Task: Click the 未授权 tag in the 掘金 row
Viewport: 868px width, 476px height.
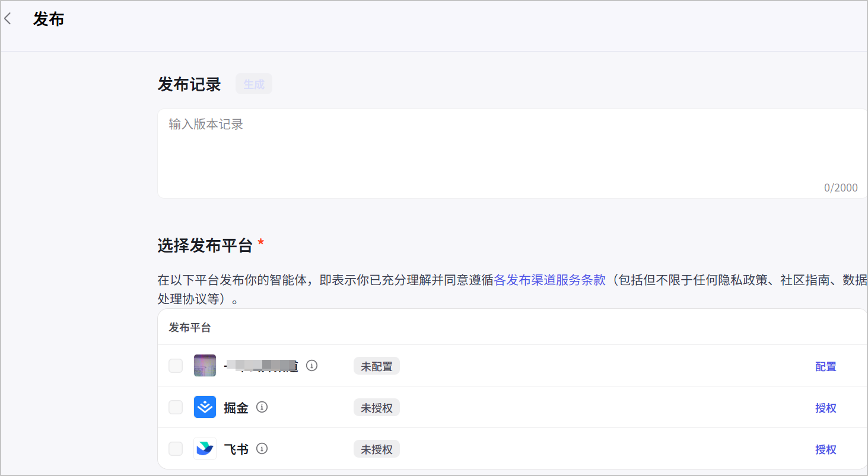Action: tap(377, 408)
